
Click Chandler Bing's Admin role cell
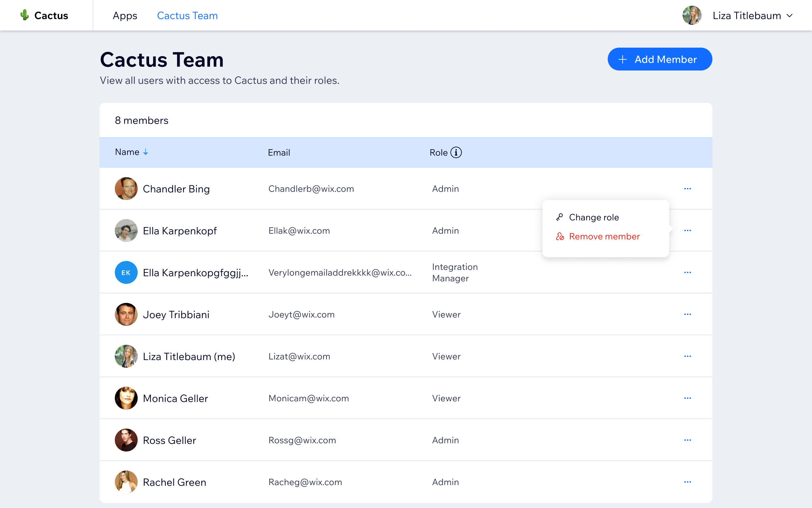tap(445, 189)
